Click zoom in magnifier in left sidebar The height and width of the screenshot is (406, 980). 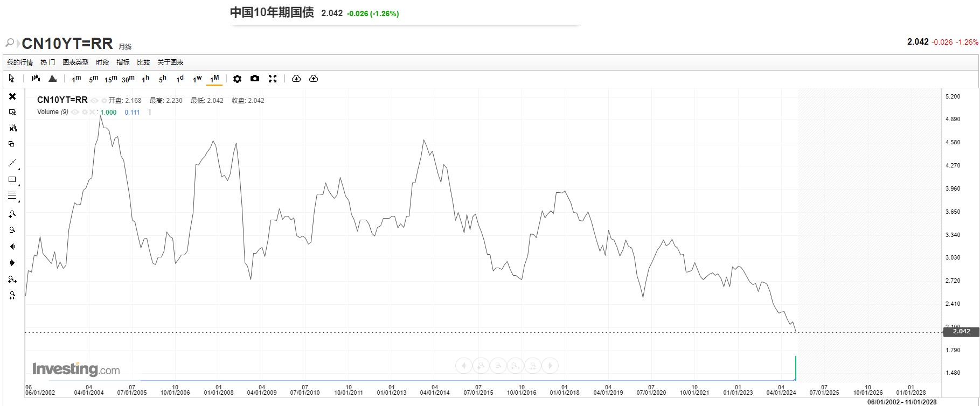12,214
